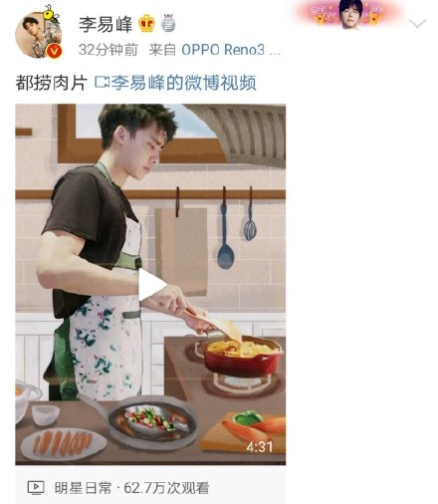Expand post options with the chevron arrow
The width and height of the screenshot is (438, 504).
(x=417, y=24)
